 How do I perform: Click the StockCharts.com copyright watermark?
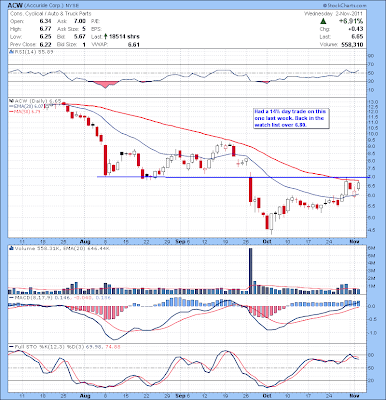[x=344, y=6]
